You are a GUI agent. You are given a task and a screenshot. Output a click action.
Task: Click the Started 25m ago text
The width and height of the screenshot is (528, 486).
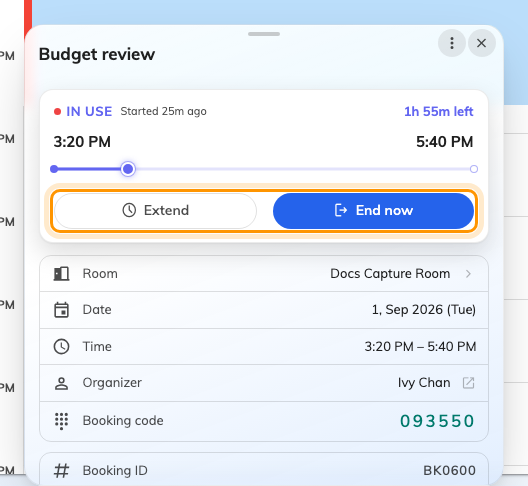163,111
